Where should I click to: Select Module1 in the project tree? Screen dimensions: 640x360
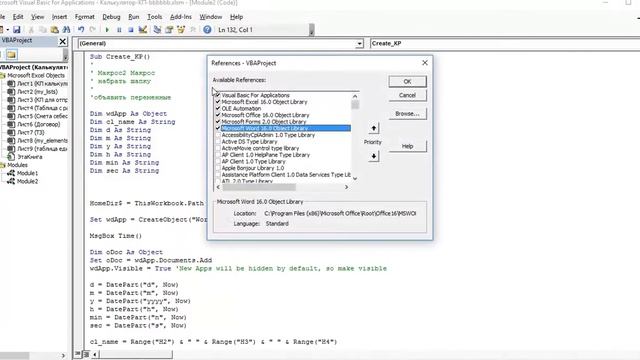[27, 173]
